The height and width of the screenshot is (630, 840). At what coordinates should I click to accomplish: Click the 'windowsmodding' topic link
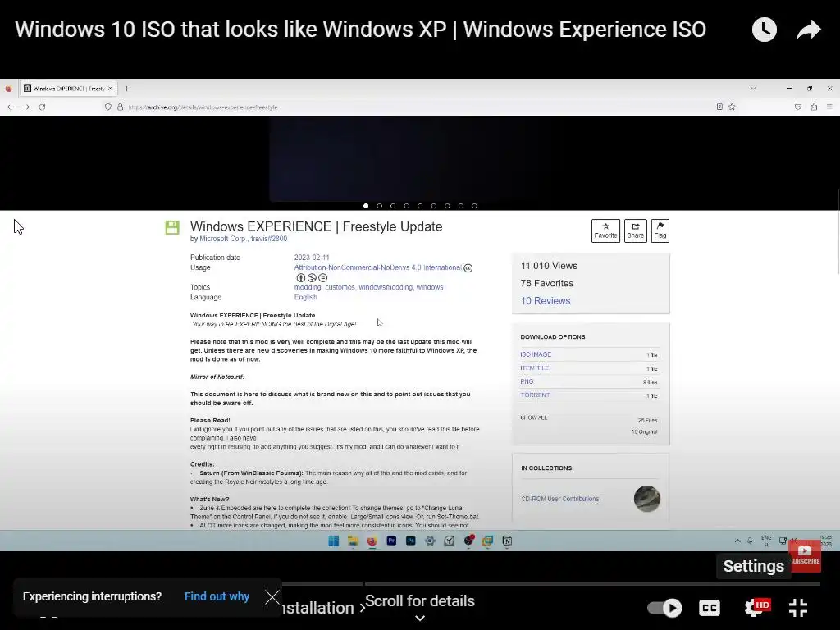386,287
